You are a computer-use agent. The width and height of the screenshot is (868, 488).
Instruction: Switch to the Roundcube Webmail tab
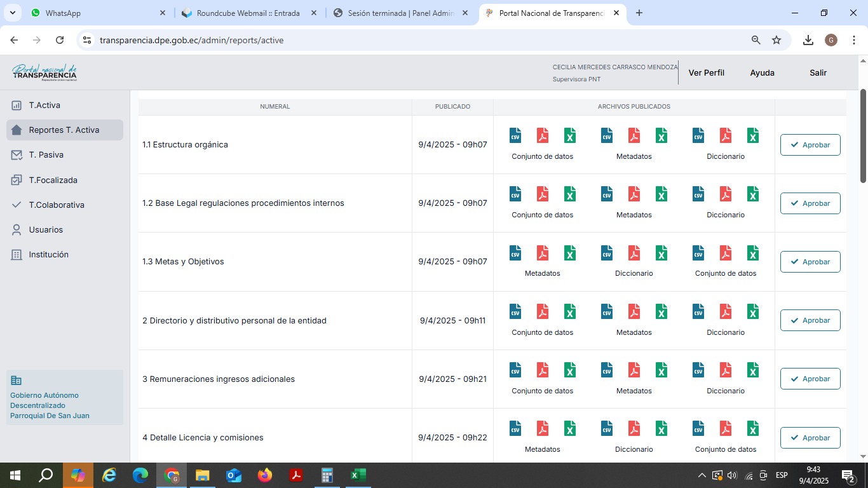(x=248, y=13)
